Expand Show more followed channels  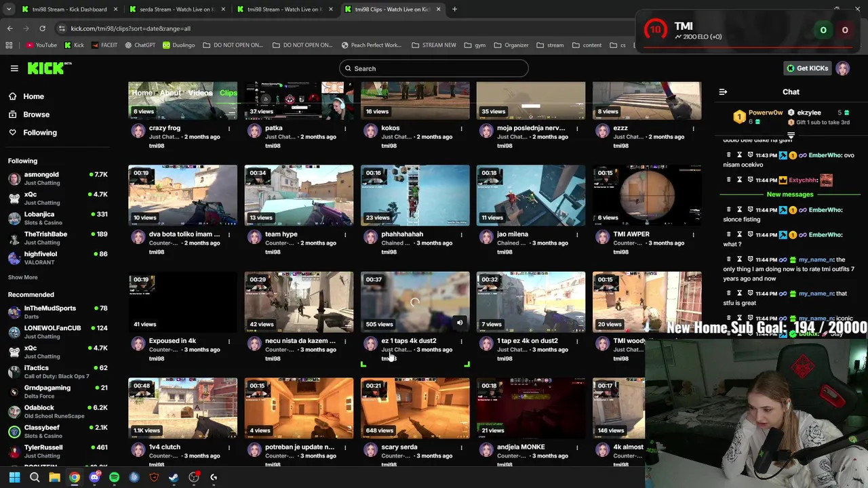coord(22,277)
